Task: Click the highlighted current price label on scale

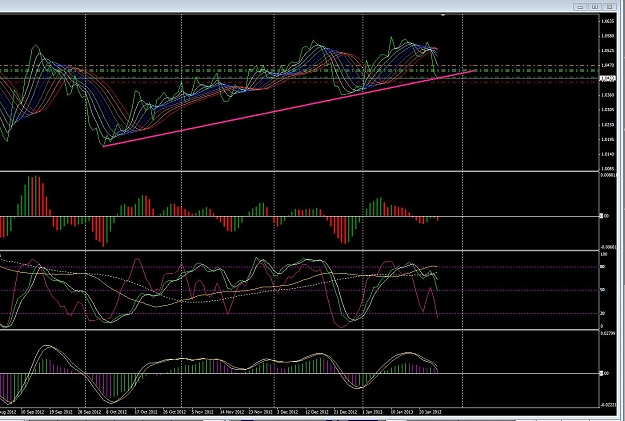Action: click(x=608, y=79)
